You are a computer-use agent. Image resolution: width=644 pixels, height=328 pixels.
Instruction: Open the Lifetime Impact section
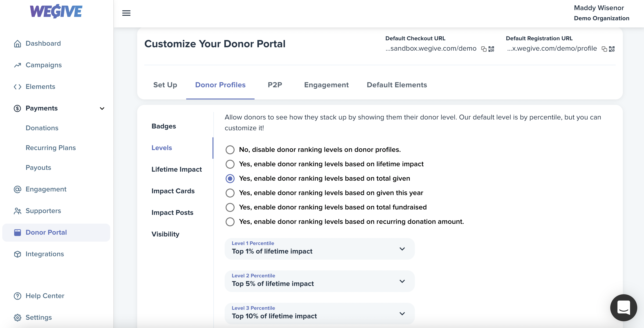pos(177,169)
